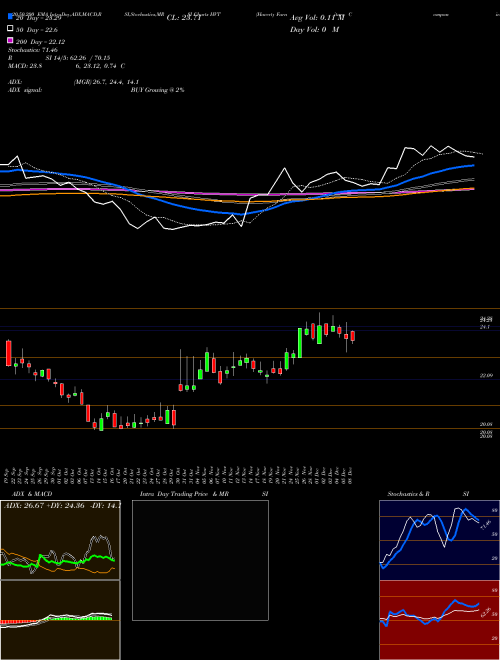Image resolution: width=500 pixels, height=660 pixels.
Task: Click the 'MACD: 23.8' readout
Action: tap(25, 66)
